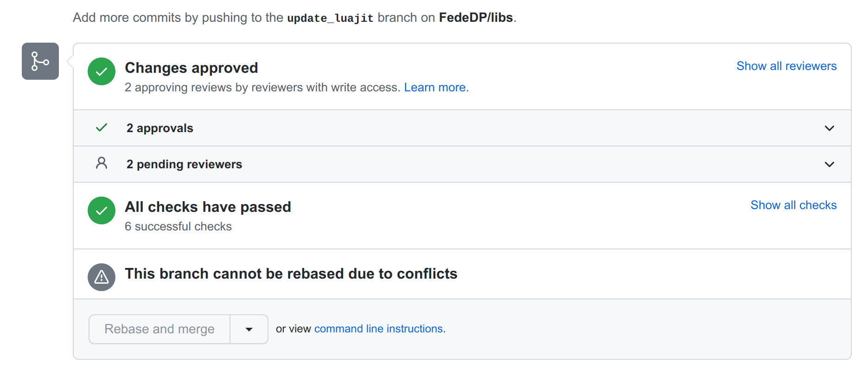Click the green checkmark beside All checks have passed
Screen dimensions: 868x369
pos(101,210)
